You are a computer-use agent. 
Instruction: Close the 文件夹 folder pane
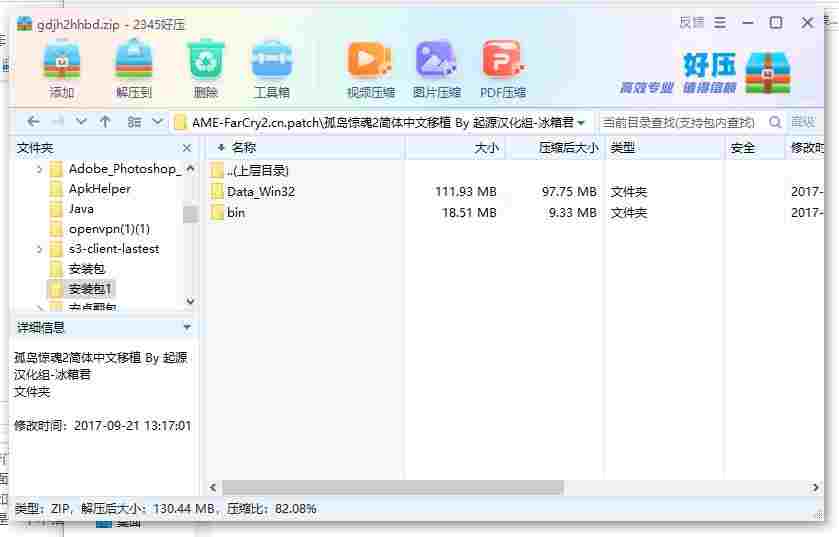coord(187,148)
